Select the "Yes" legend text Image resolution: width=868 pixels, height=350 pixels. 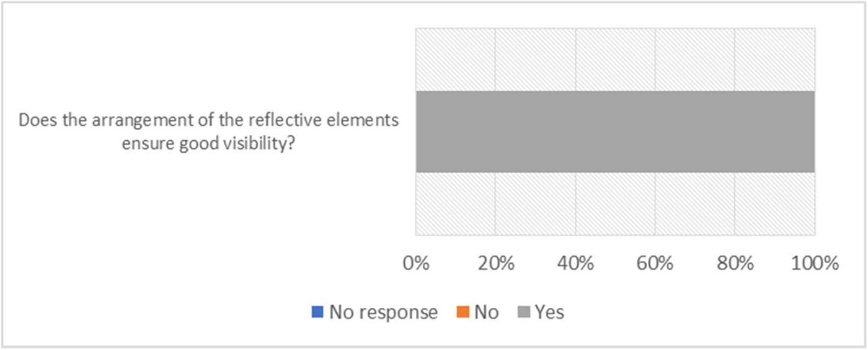549,312
